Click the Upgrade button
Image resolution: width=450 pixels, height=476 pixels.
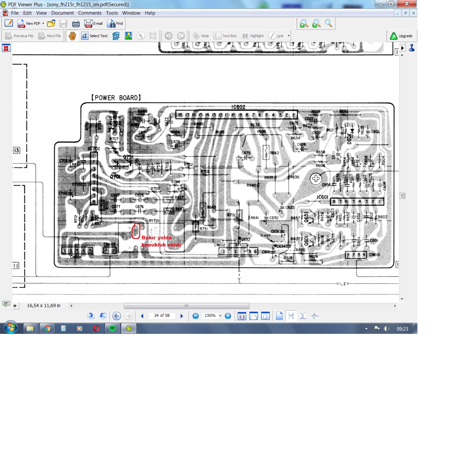[x=401, y=36]
